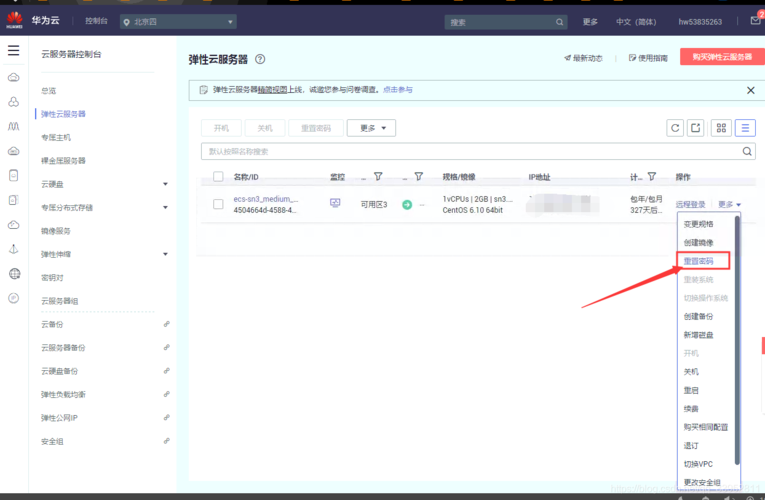This screenshot has width=765, height=500.
Task: Expand the 云硬盘 sidebar item
Action: pyautogui.click(x=165, y=184)
